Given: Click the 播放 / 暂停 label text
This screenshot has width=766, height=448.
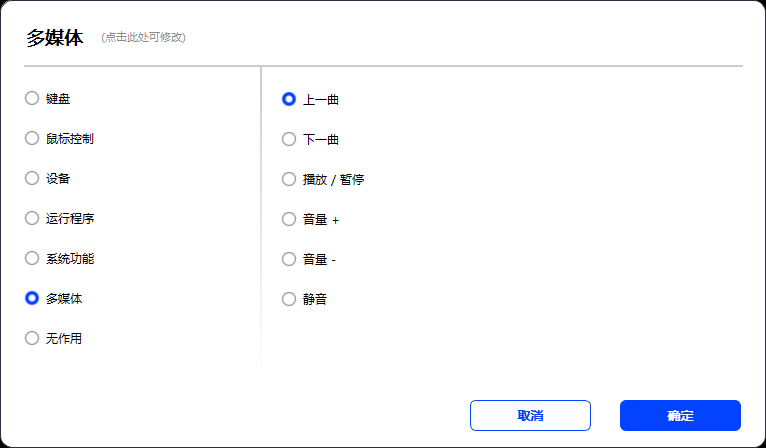Looking at the screenshot, I should [x=333, y=179].
